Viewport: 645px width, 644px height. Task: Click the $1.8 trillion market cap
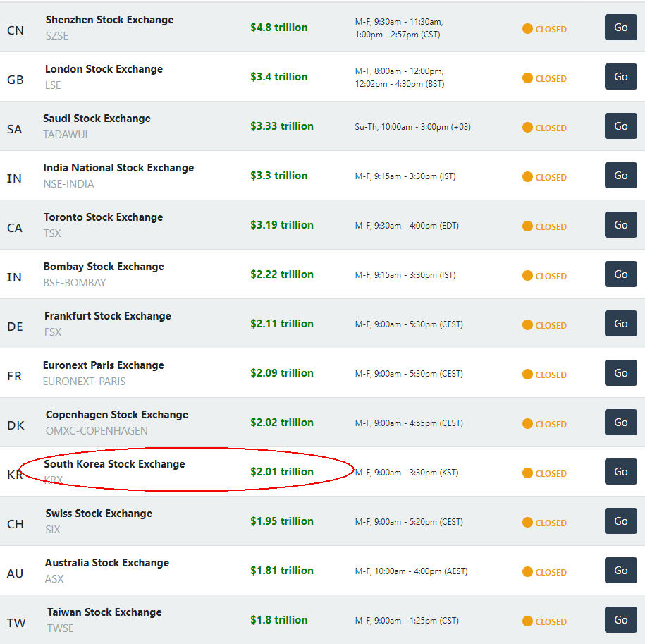pyautogui.click(x=279, y=620)
